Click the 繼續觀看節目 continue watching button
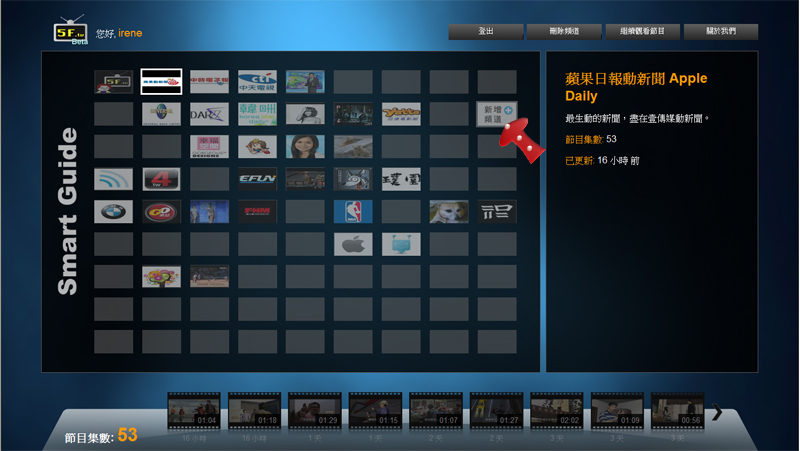This screenshot has height=451, width=800. (x=642, y=32)
